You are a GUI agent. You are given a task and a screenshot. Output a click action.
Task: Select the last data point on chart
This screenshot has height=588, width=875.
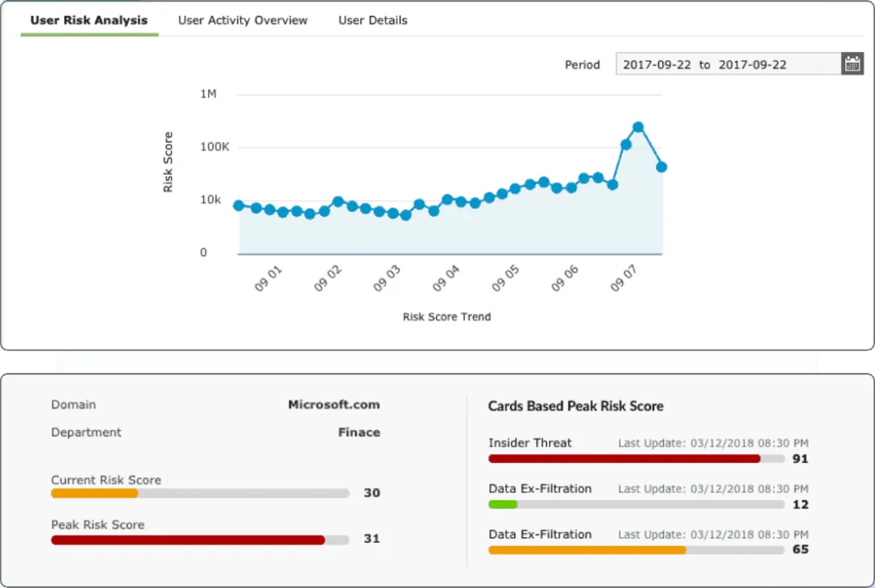(661, 167)
